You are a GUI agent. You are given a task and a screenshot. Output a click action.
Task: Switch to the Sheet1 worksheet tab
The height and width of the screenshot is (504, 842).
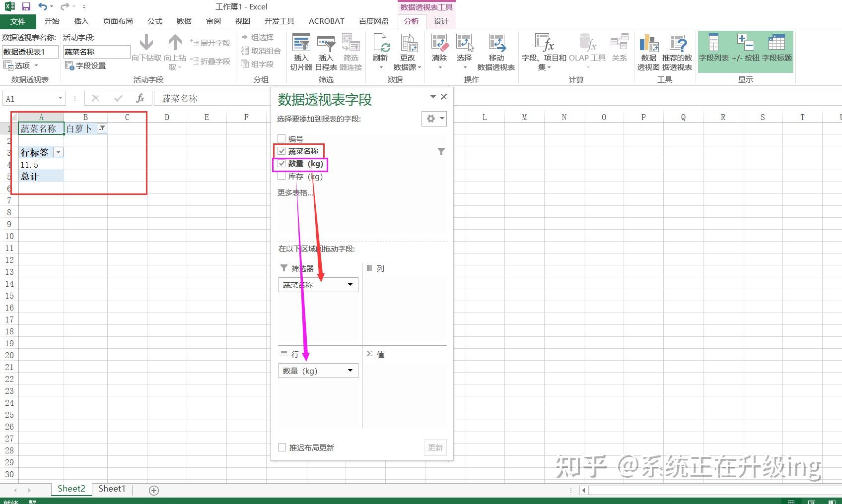[111, 489]
